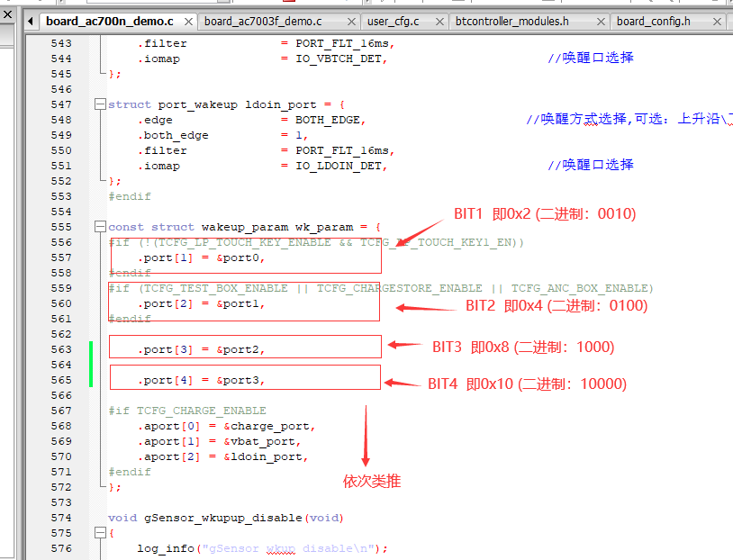733x560 pixels.
Task: Close the side panel with the X icon
Action: (x=7, y=14)
